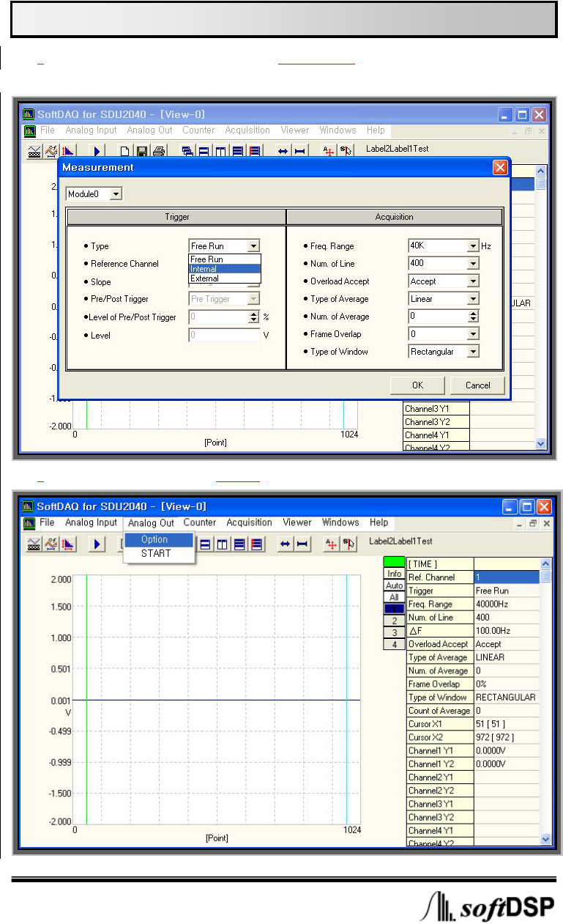Select channel 2 button in lower window
The width and height of the screenshot is (563, 924).
(x=395, y=621)
